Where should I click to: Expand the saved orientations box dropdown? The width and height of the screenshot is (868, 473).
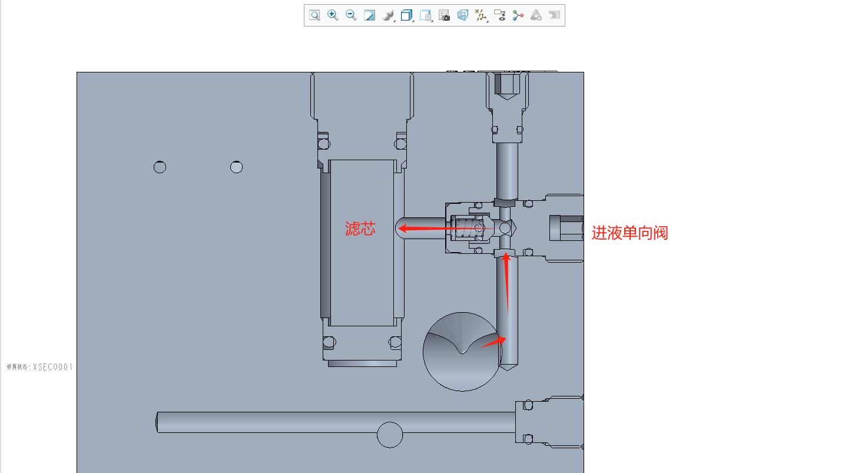pos(407,15)
